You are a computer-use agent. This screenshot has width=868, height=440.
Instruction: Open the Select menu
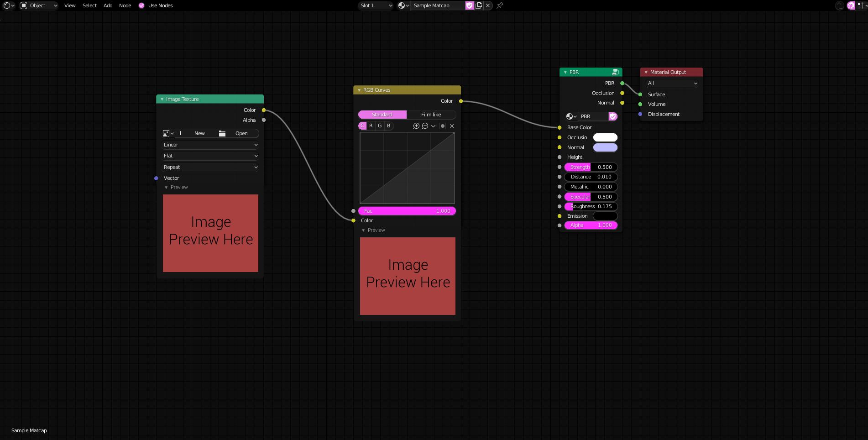(x=89, y=5)
